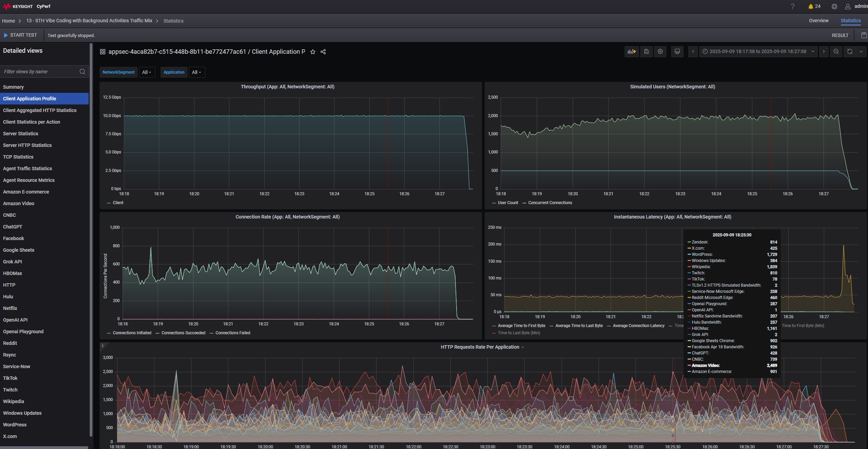Click the zoom out time range icon

tap(836, 52)
